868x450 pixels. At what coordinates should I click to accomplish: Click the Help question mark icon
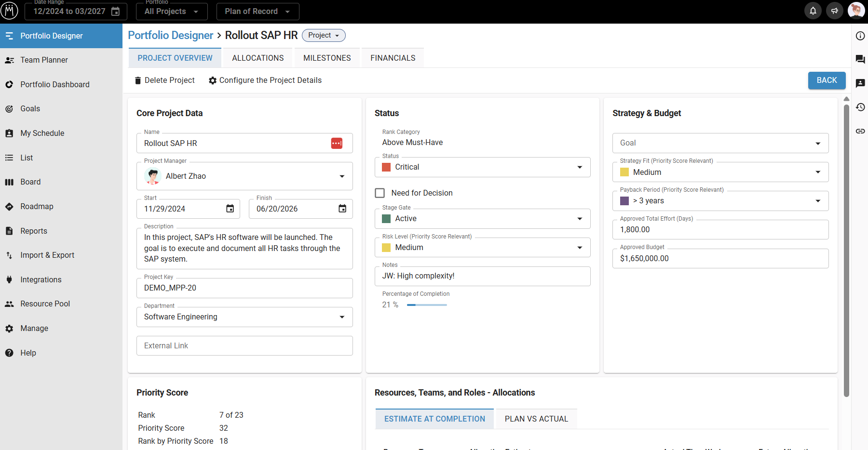tap(9, 353)
